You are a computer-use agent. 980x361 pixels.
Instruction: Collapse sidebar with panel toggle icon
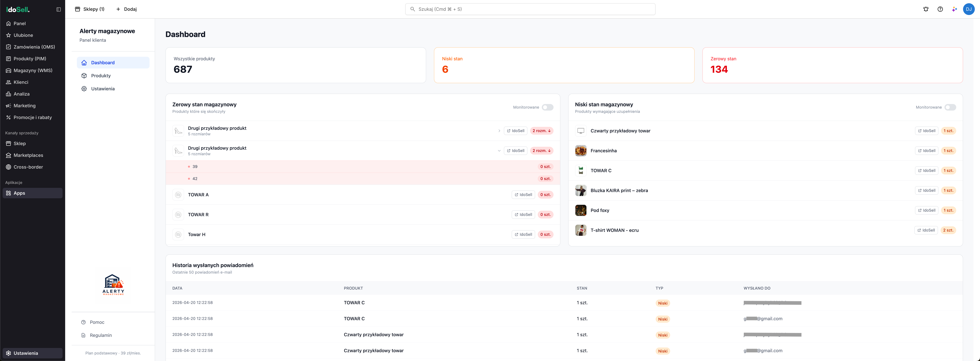pos(59,9)
